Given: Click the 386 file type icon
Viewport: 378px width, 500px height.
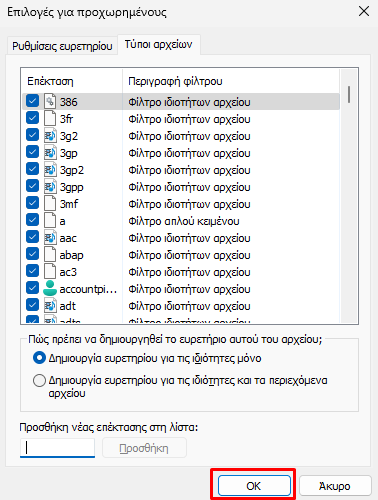Looking at the screenshot, I should pyautogui.click(x=50, y=101).
